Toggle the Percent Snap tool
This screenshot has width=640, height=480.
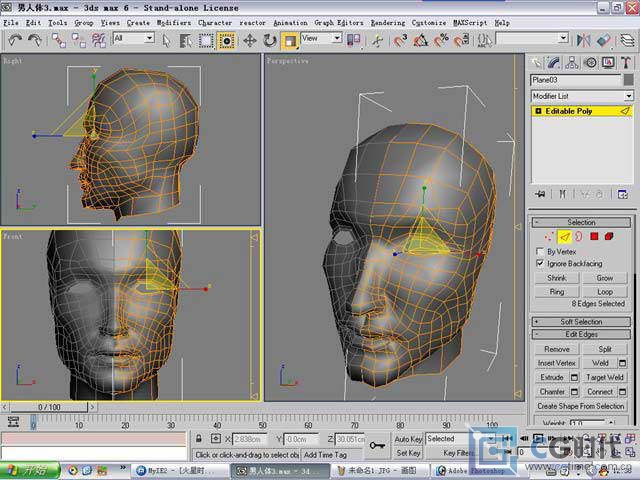[441, 40]
